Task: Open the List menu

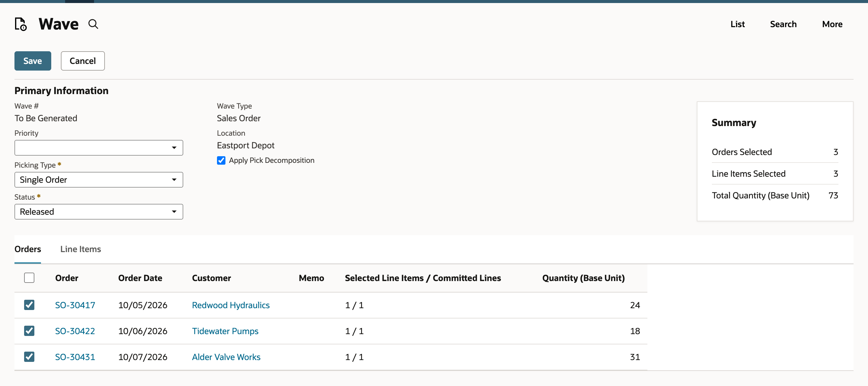Action: click(737, 24)
